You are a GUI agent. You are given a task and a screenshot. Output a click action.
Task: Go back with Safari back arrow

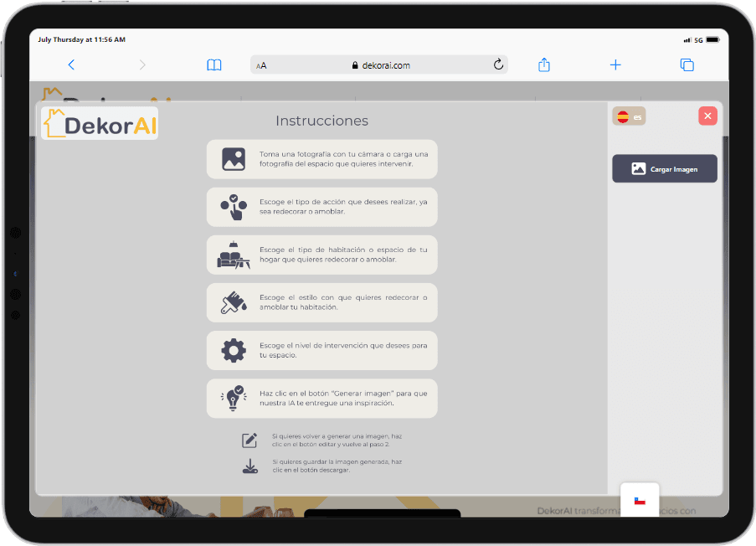pyautogui.click(x=71, y=65)
